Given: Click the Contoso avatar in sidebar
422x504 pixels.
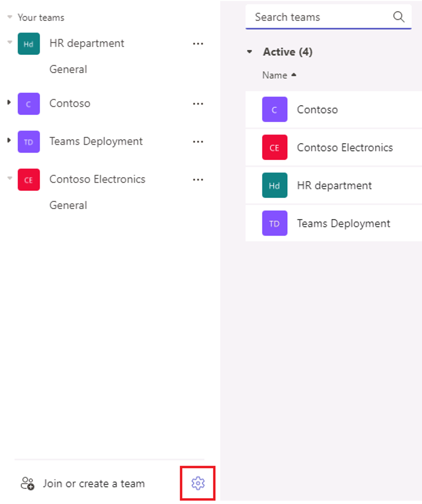Looking at the screenshot, I should pyautogui.click(x=29, y=104).
